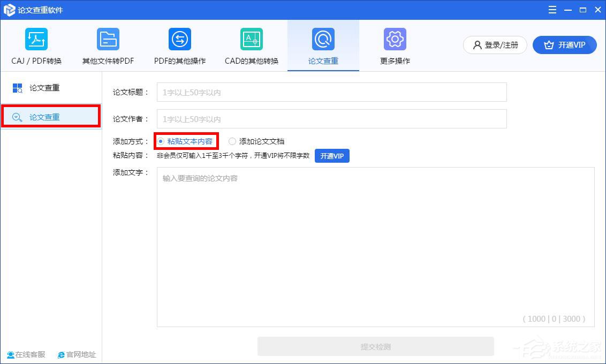This screenshot has height=364, width=606.
Task: Focus the 论文作者 input field
Action: (331, 119)
